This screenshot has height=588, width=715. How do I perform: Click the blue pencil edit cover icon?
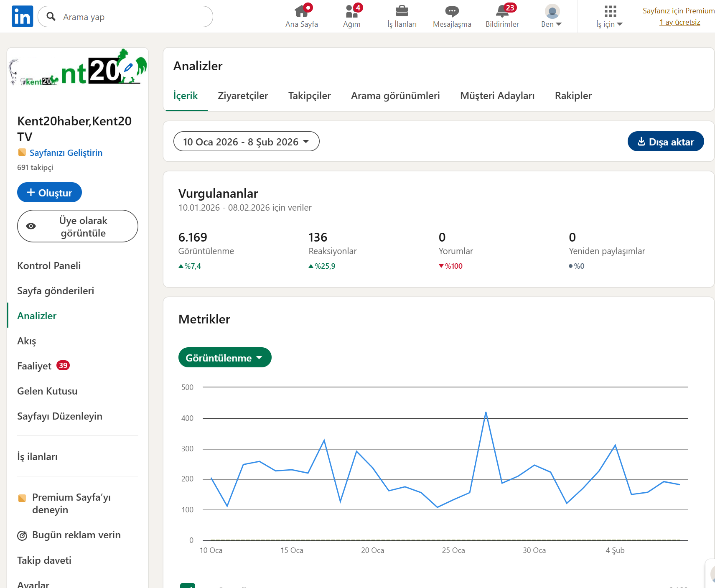tap(129, 67)
